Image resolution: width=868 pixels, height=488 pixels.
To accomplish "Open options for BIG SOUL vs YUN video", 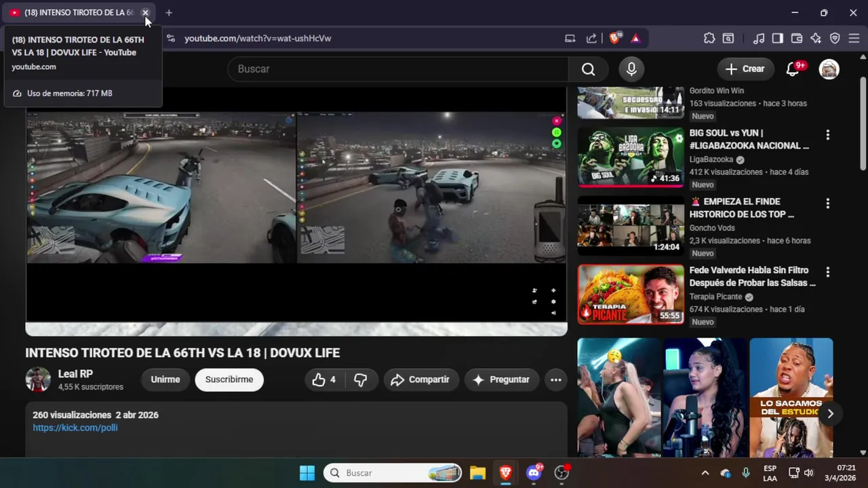I will coord(827,135).
